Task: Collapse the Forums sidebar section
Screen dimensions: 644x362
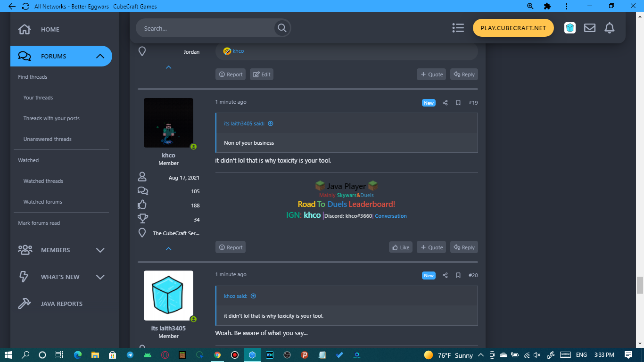Action: 100,56
